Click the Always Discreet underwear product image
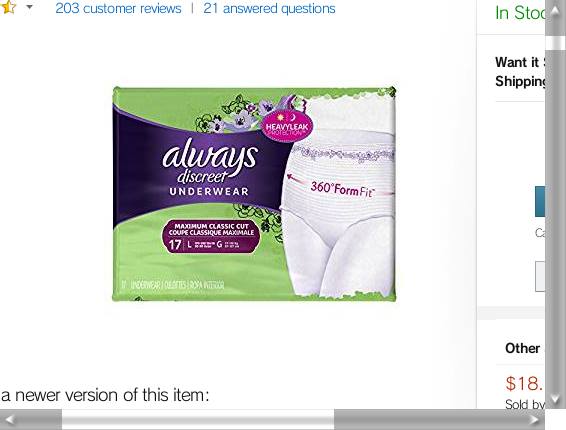This screenshot has height=430, width=566. coord(254,194)
